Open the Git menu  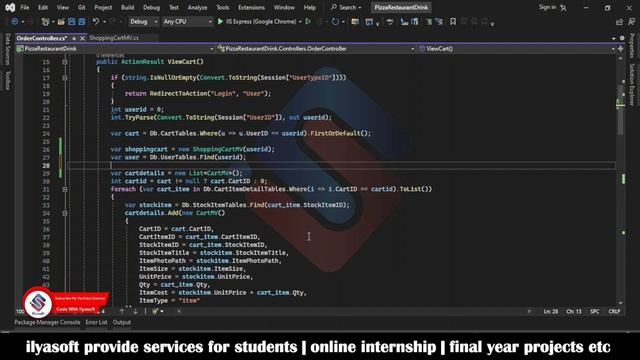(82, 7)
